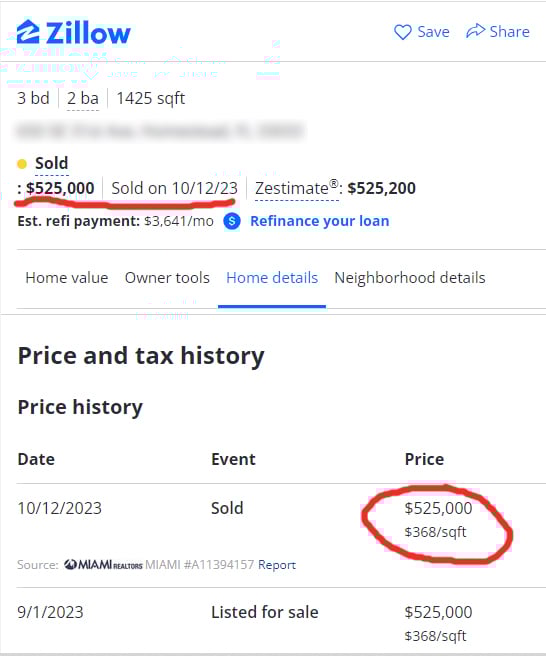Click the Zillow wordmark text
546x656 pixels.
[88, 33]
